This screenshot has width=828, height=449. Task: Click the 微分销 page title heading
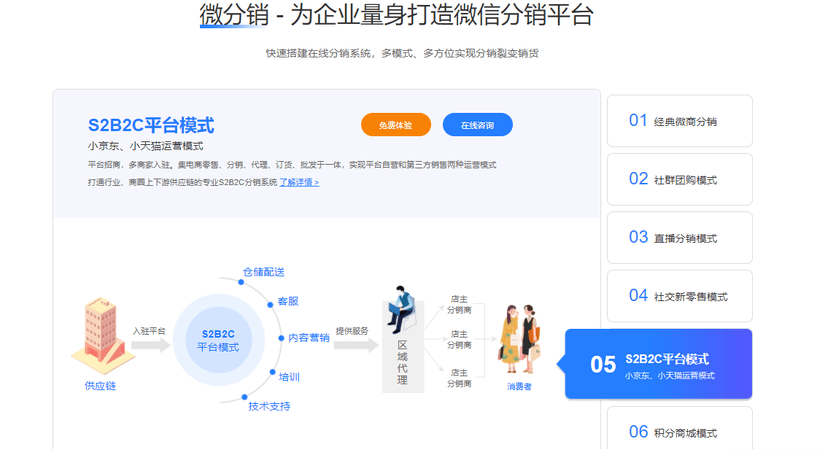pos(397,15)
